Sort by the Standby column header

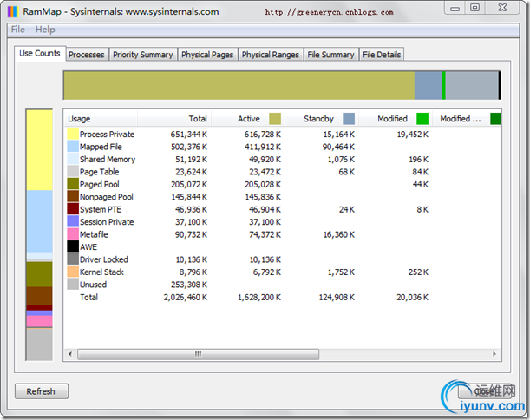coord(322,119)
